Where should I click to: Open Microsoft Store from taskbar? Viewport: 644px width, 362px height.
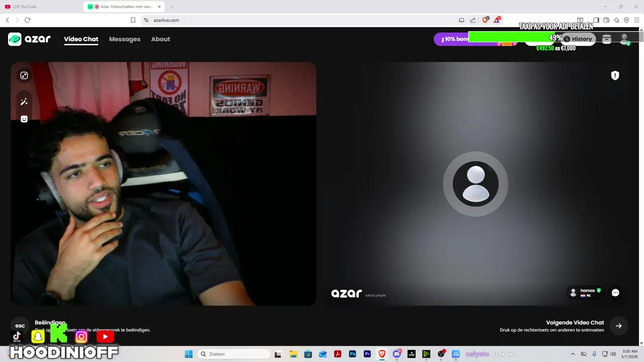click(x=308, y=354)
